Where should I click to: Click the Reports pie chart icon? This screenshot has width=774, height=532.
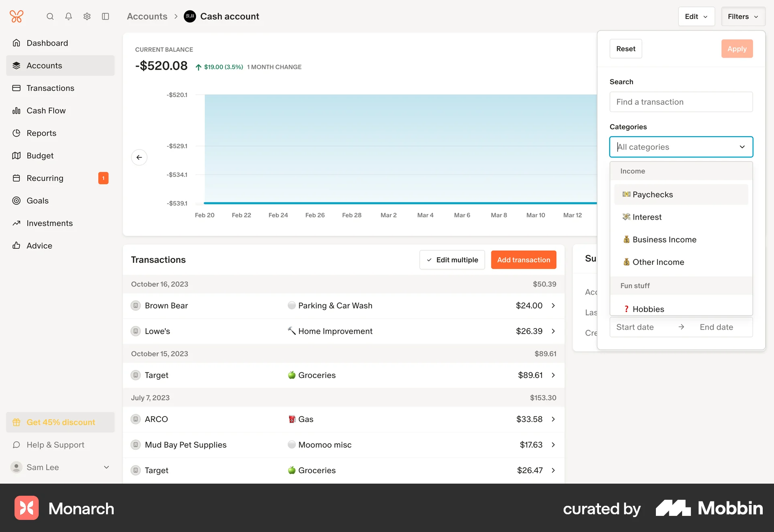(x=17, y=133)
